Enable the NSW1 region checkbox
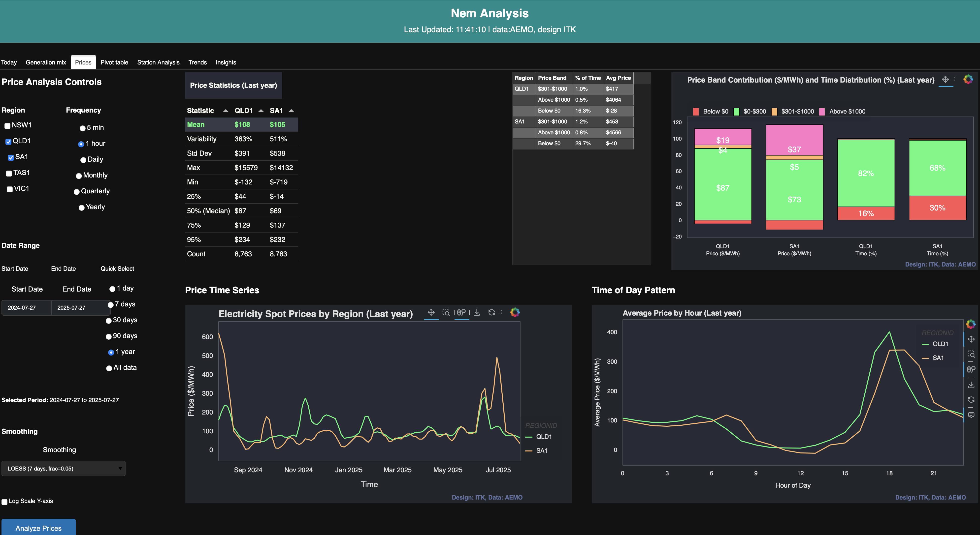 (8, 126)
